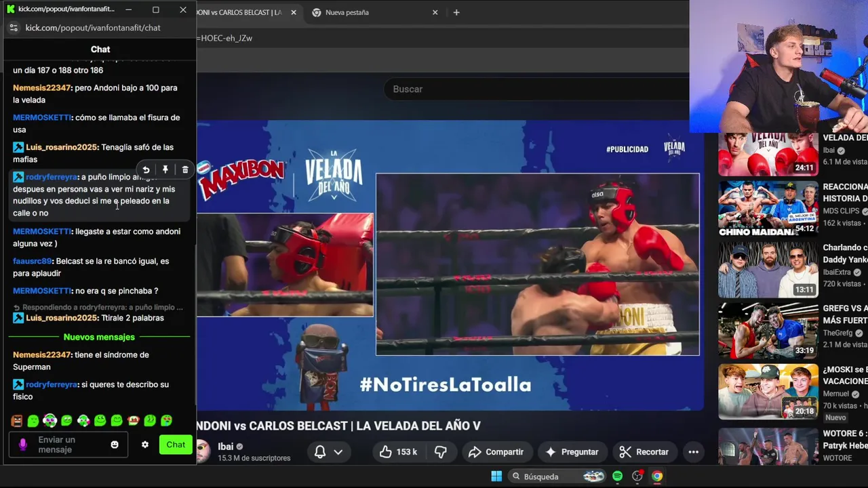This screenshot has height=488, width=868.
Task: Click the green Chat send button
Action: [176, 445]
